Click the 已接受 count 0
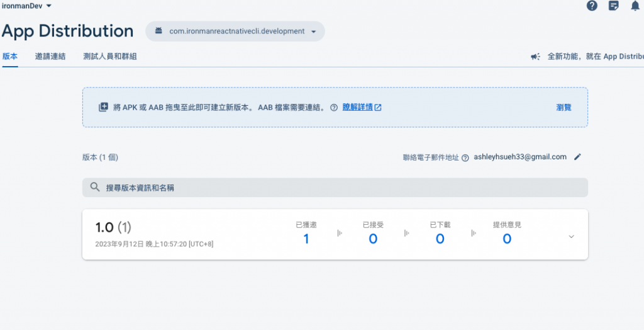This screenshot has width=644, height=330. coord(373,239)
